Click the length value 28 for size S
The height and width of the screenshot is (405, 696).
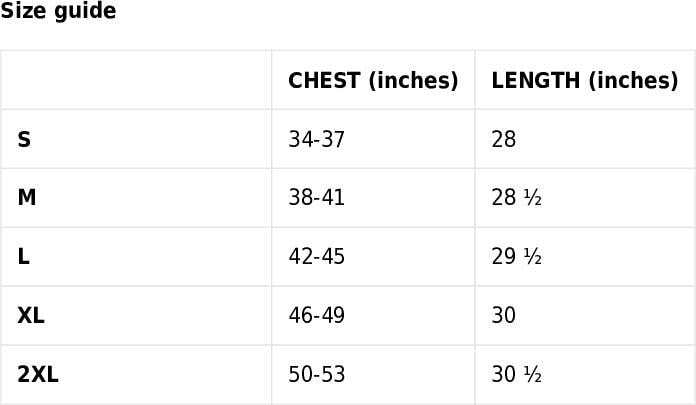(x=504, y=140)
